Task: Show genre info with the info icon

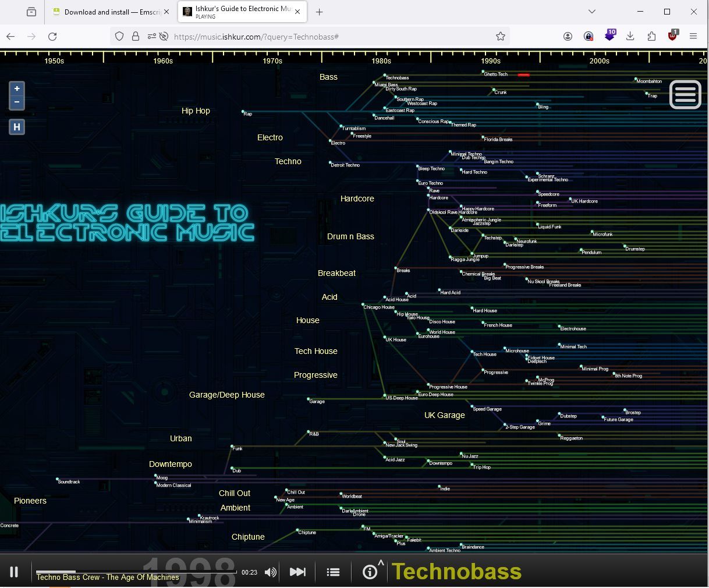Action: click(370, 572)
